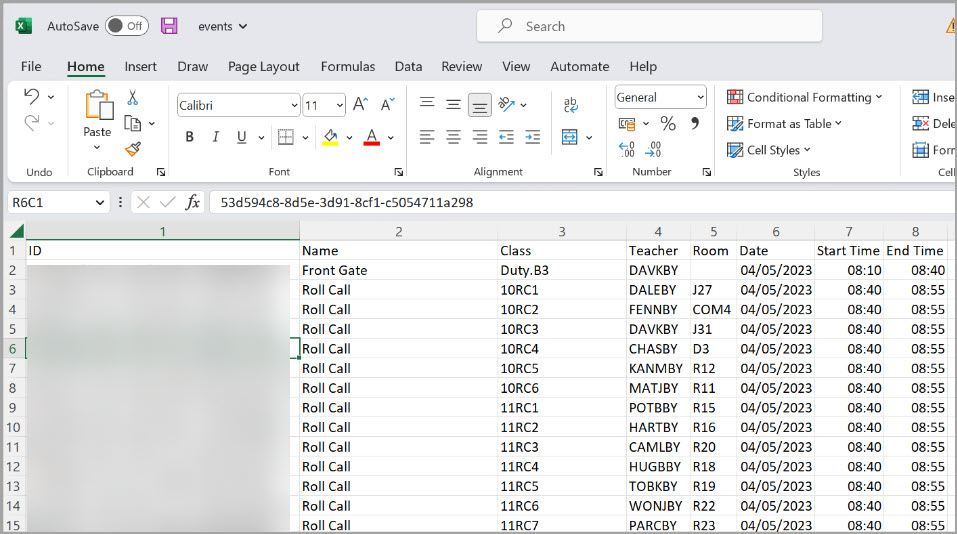
Task: Click the Copy icon
Action: pyautogui.click(x=132, y=123)
